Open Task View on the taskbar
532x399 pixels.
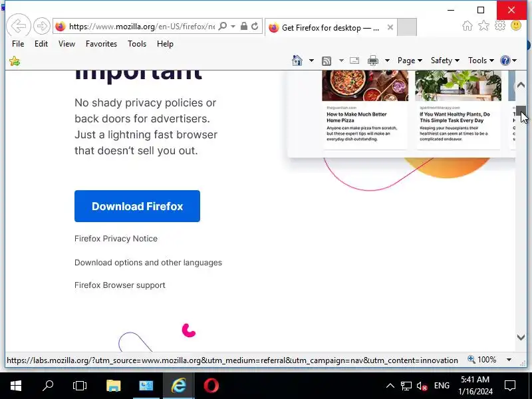[80, 386]
